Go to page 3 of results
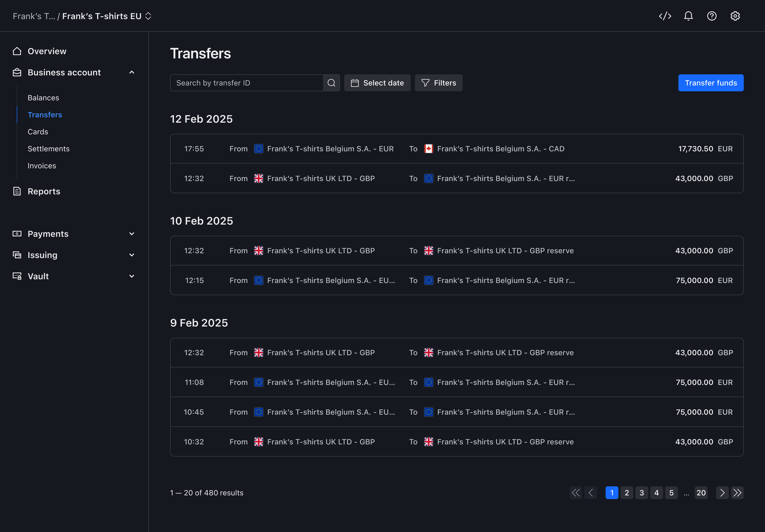Viewport: 765px width, 532px height. coord(642,493)
